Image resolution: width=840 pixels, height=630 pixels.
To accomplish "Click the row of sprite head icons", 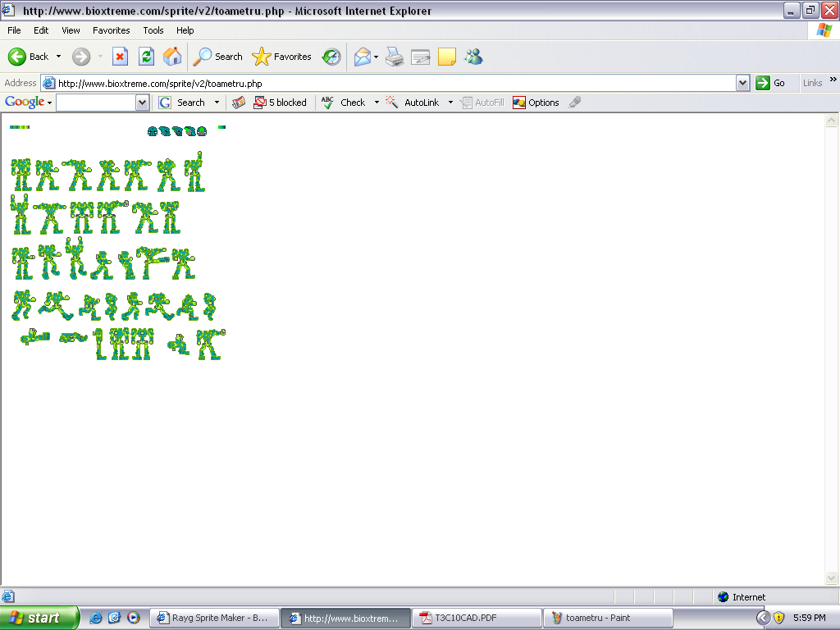I will click(177, 131).
